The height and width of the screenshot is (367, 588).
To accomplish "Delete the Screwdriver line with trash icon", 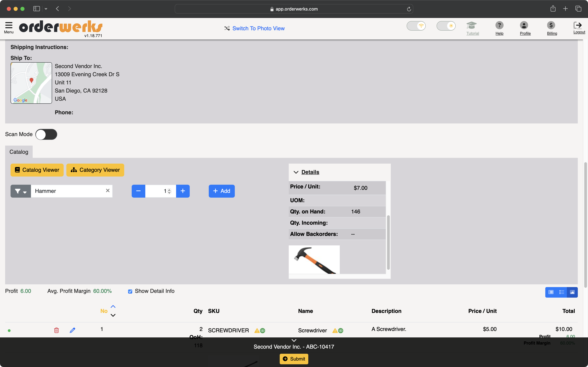I will pos(56,330).
